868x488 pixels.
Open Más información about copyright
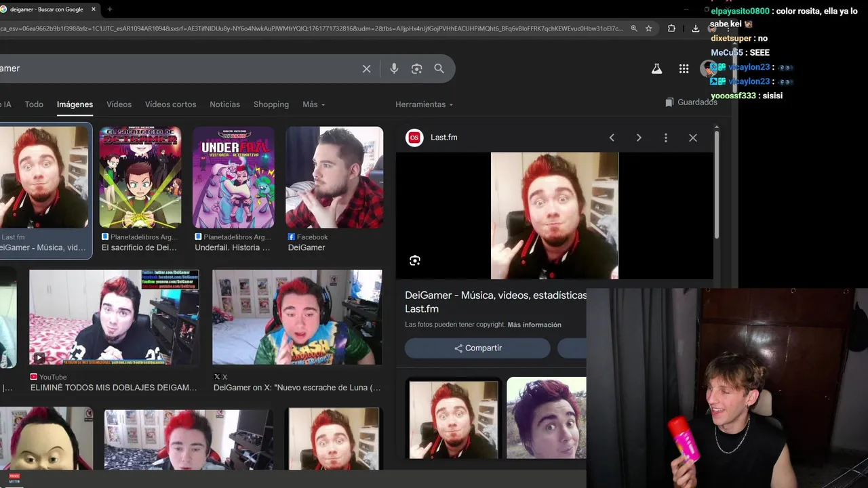pyautogui.click(x=534, y=325)
